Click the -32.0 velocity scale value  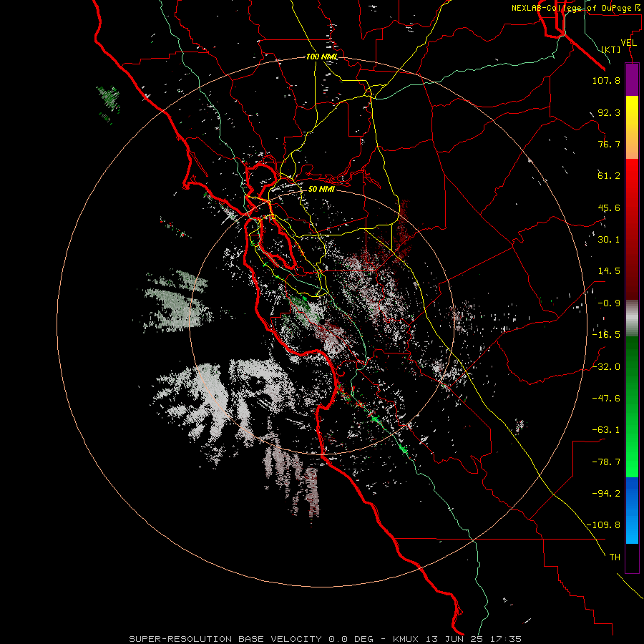[606, 367]
